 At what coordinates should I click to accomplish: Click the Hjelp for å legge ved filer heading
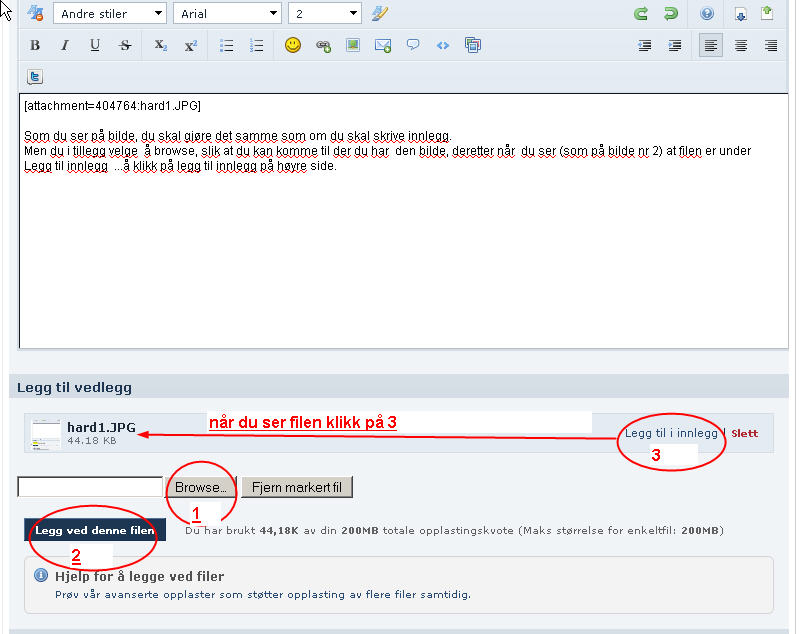pyautogui.click(x=139, y=576)
